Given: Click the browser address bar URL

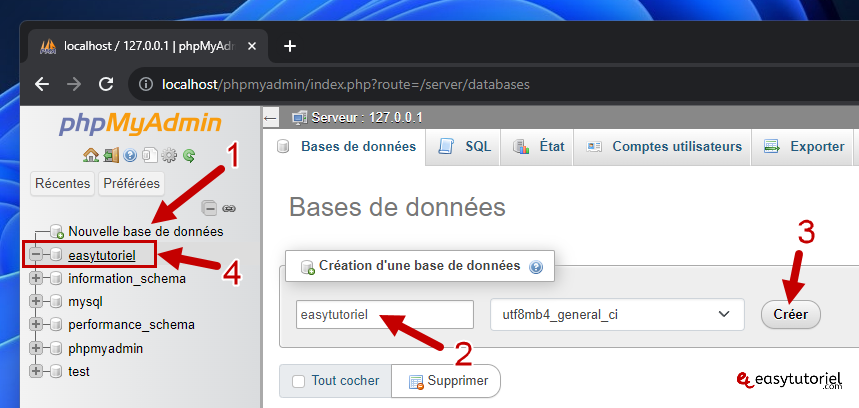Looking at the screenshot, I should pyautogui.click(x=346, y=84).
